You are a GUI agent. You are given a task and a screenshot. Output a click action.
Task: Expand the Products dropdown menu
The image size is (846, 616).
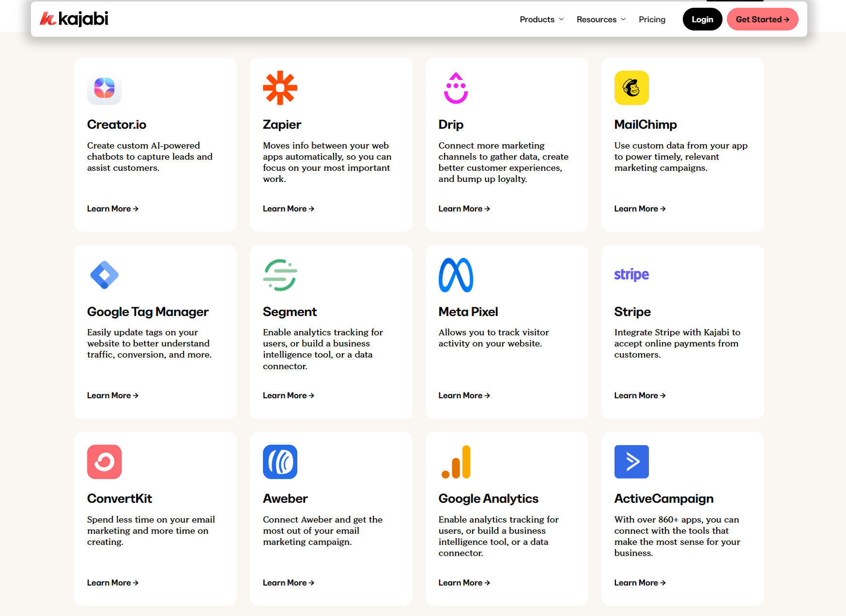[x=542, y=19]
